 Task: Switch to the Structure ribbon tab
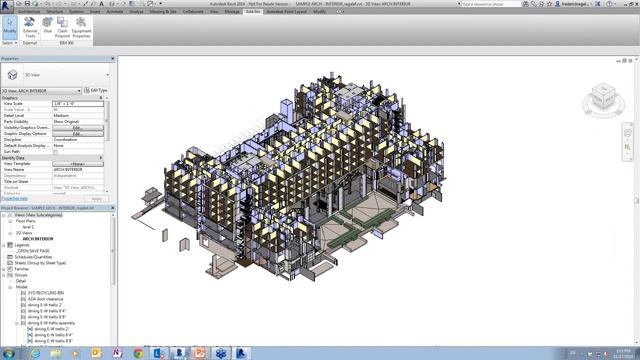55,11
